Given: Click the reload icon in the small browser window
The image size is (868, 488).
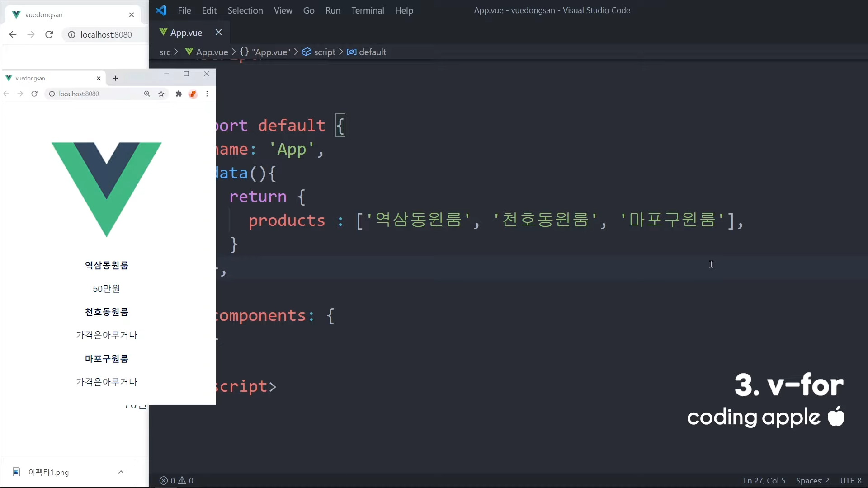Looking at the screenshot, I should tap(34, 94).
